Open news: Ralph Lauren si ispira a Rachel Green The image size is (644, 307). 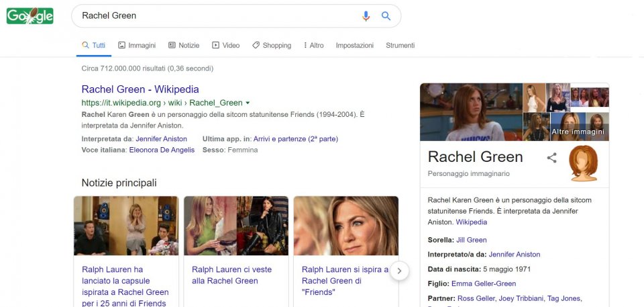(345, 281)
